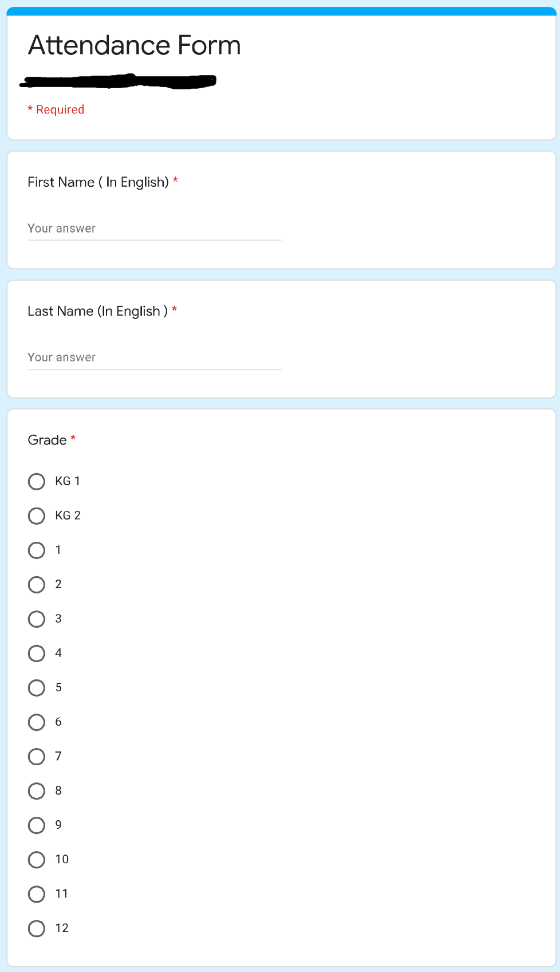The width and height of the screenshot is (560, 972).
Task: Choose grade 12 radio button
Action: coord(37,928)
